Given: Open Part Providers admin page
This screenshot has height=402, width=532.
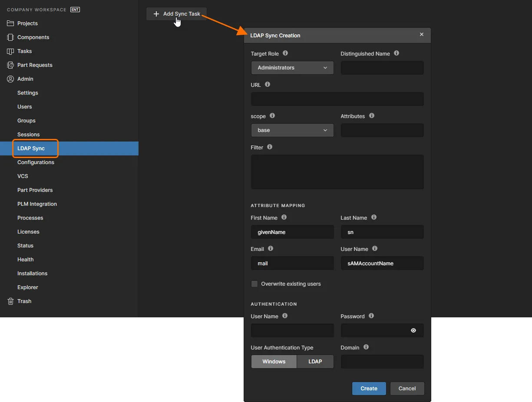Looking at the screenshot, I should coord(35,190).
